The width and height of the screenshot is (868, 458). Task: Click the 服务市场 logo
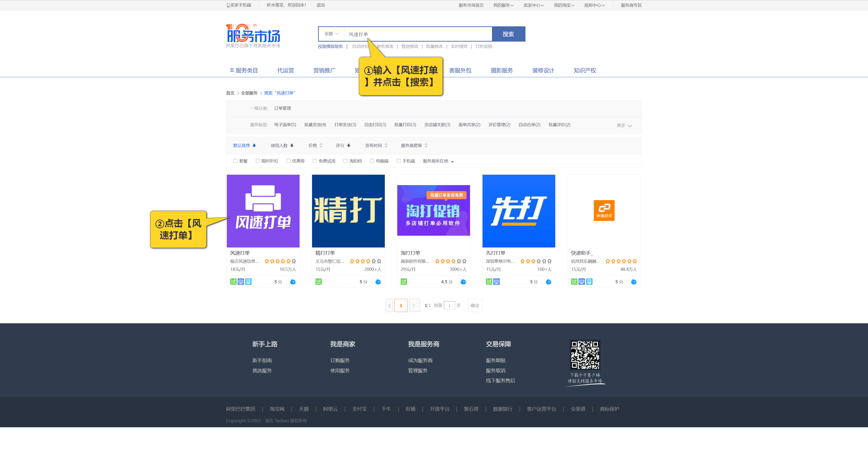253,35
